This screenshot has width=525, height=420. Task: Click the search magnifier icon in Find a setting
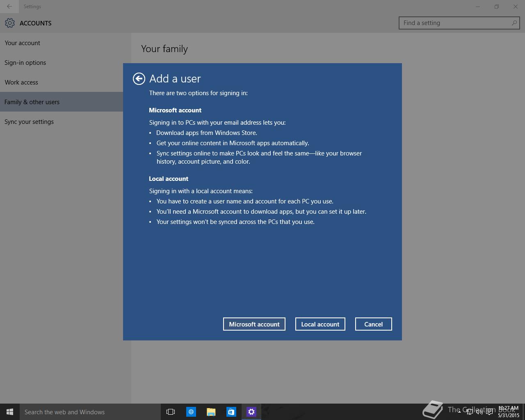point(514,23)
